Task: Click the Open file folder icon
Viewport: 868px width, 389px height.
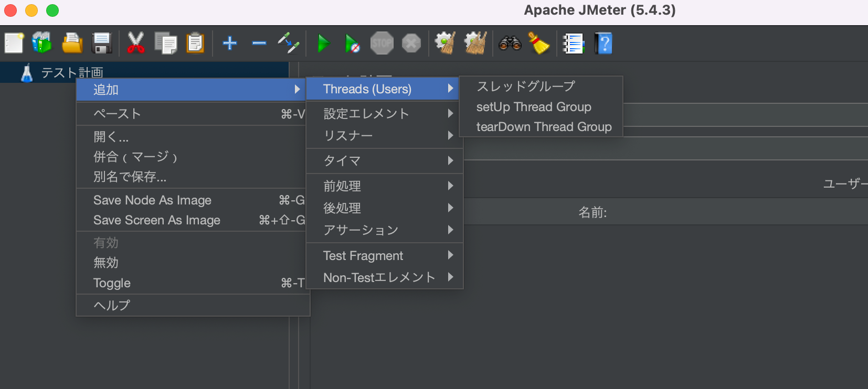Action: (x=72, y=43)
